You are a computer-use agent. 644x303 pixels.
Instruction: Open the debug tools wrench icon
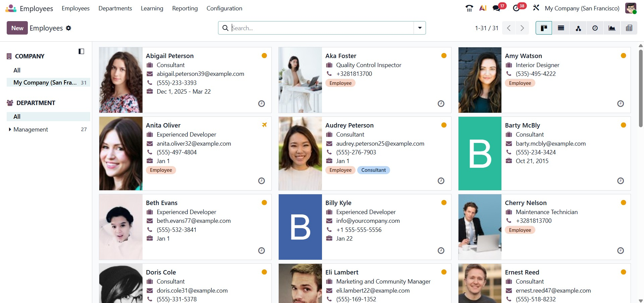coord(536,8)
